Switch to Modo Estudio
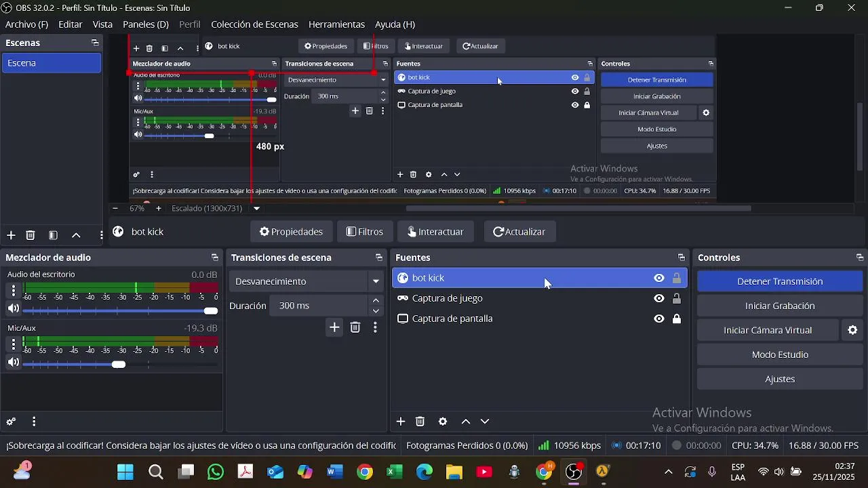868x488 pixels. click(780, 354)
